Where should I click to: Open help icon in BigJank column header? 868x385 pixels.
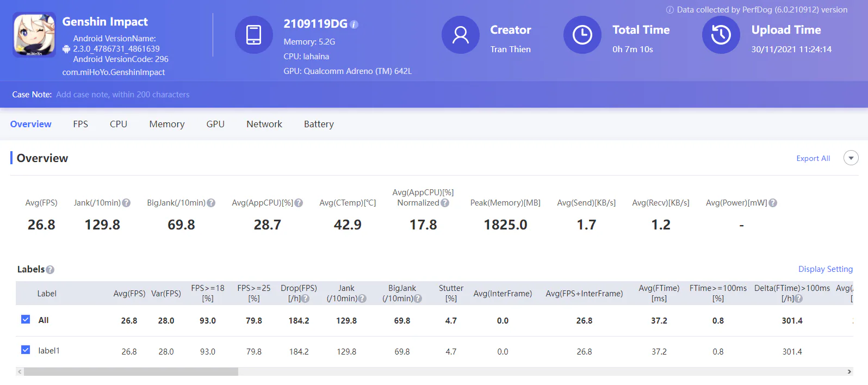418,299
